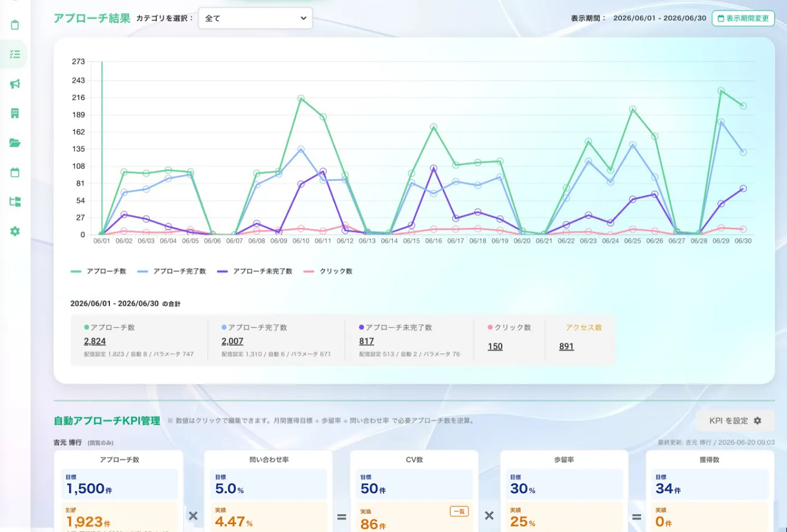Screen dimensions: 787x532
Task: Edit 歩留率 target 30%
Action: tap(523, 489)
